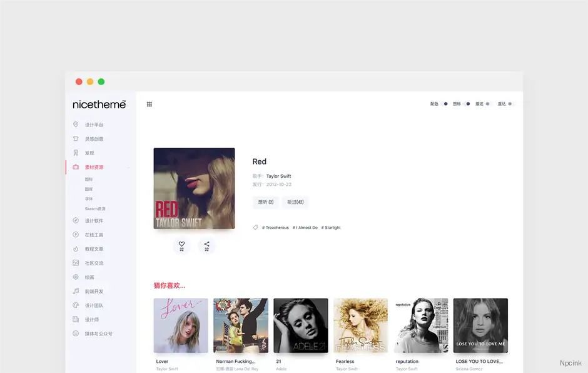Click the 听过(42) button
Viewport: 588px width, 373px height.
(x=295, y=202)
